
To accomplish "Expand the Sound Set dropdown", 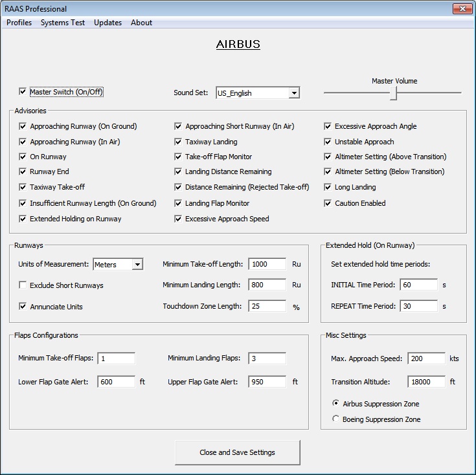I will 294,93.
